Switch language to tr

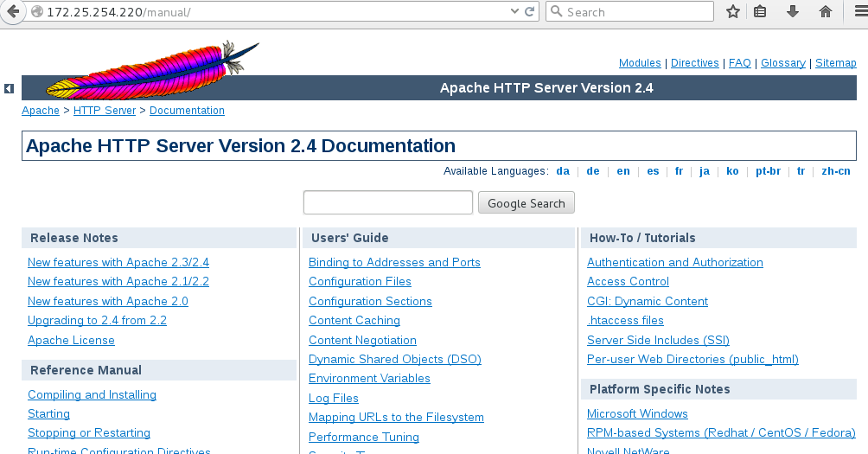pyautogui.click(x=801, y=171)
